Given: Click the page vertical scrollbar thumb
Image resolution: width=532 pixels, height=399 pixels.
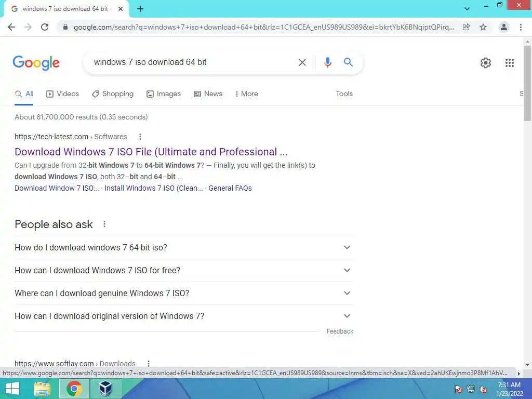Looking at the screenshot, I should (x=527, y=83).
